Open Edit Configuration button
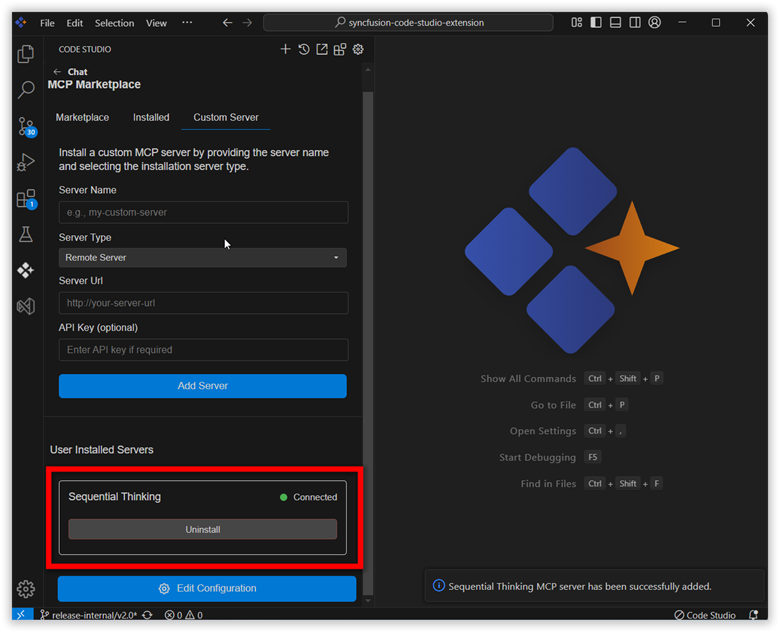 tap(207, 588)
